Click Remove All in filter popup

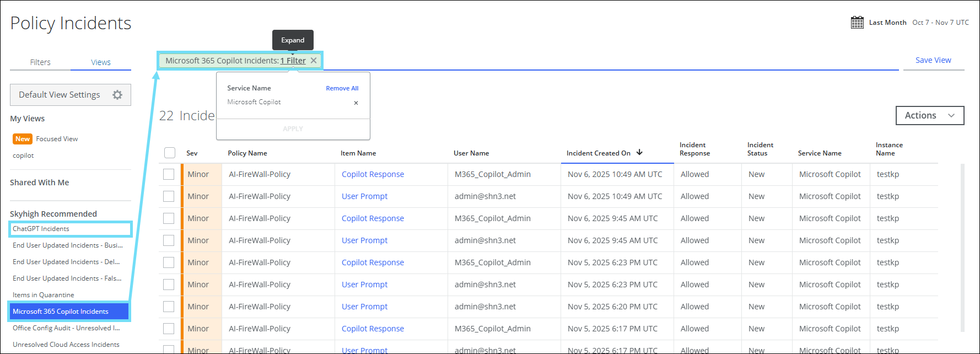pos(342,88)
